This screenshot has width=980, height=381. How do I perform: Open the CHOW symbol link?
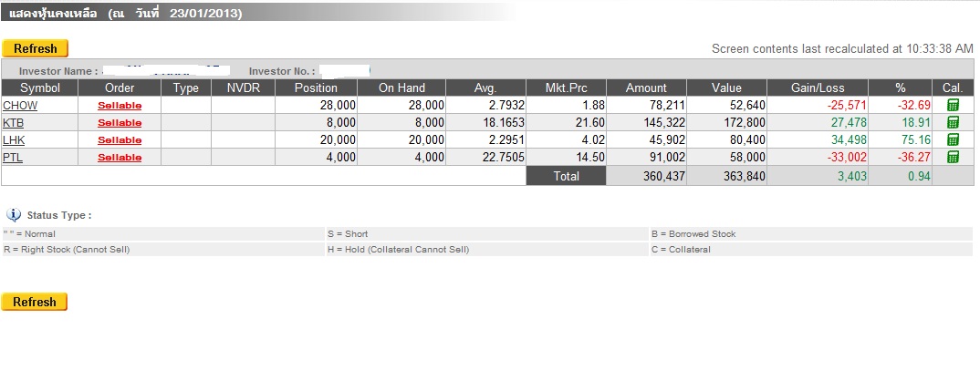pyautogui.click(x=21, y=105)
